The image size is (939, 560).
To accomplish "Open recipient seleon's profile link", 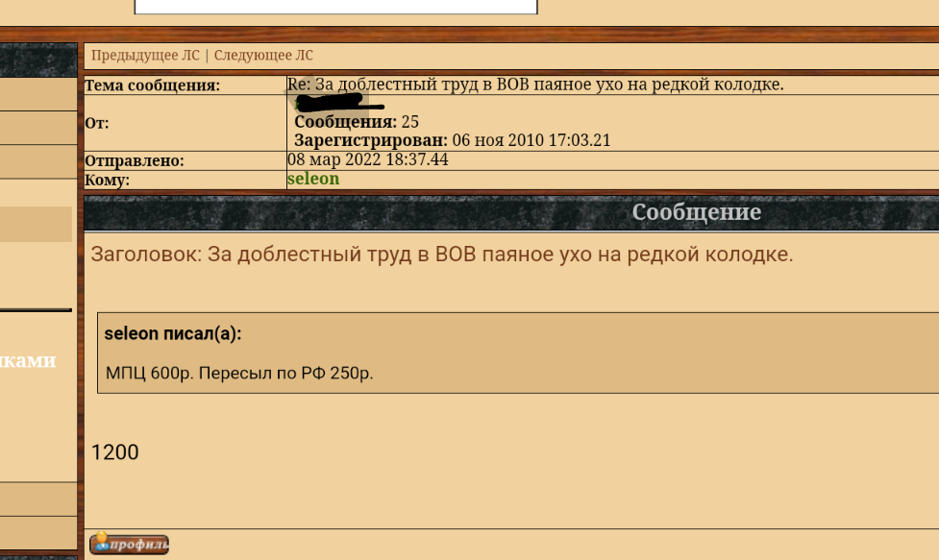I will tap(313, 179).
